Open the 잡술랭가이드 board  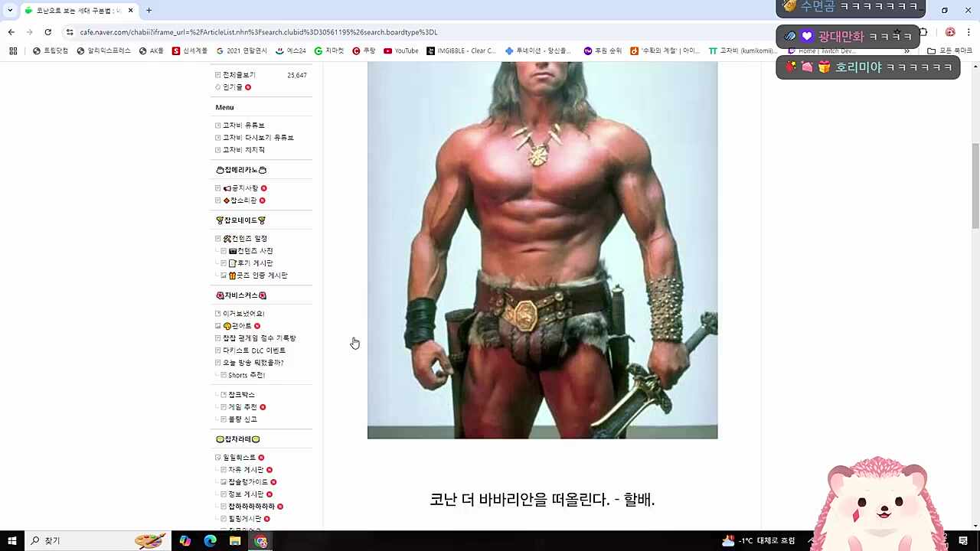(x=248, y=482)
